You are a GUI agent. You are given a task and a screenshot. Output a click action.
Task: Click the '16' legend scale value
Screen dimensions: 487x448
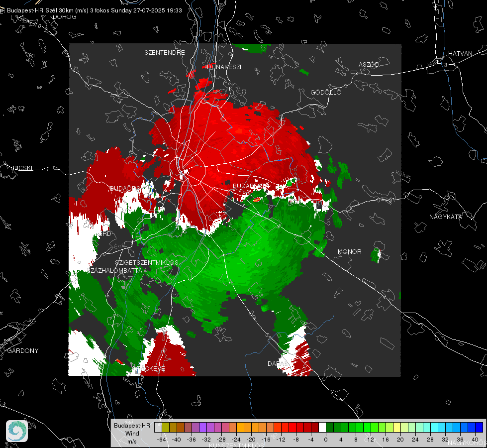point(386,440)
